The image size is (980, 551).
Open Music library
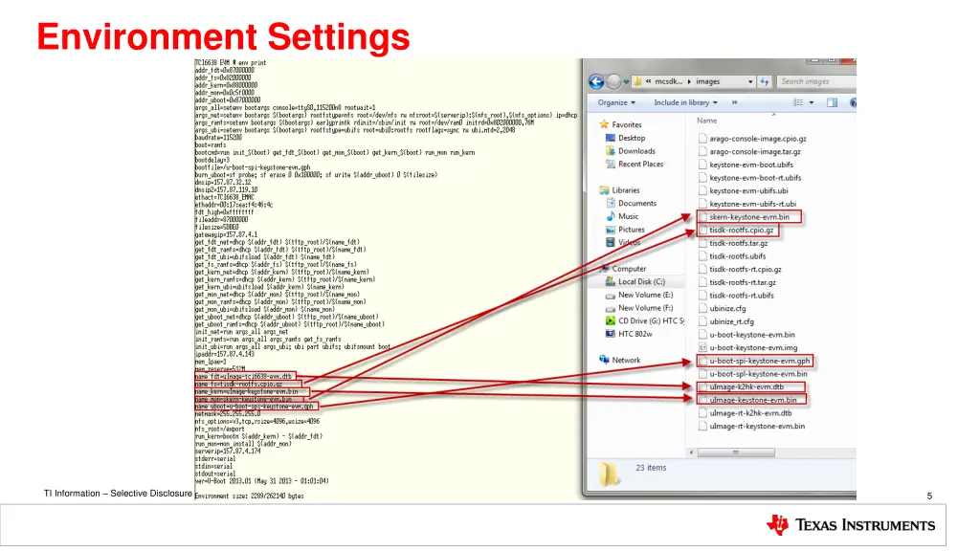click(628, 217)
